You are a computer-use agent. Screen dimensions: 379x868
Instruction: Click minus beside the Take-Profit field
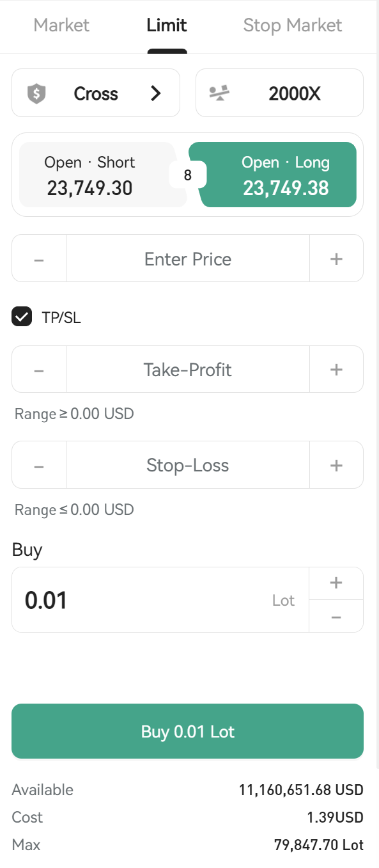(x=39, y=370)
